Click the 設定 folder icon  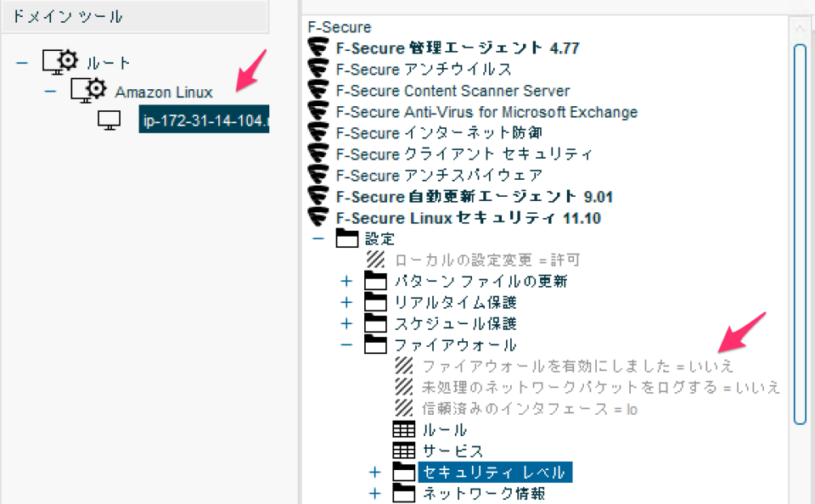click(348, 238)
